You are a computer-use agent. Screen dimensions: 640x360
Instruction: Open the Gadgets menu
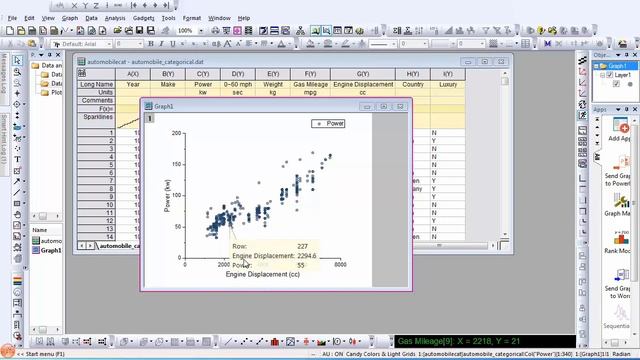point(144,18)
